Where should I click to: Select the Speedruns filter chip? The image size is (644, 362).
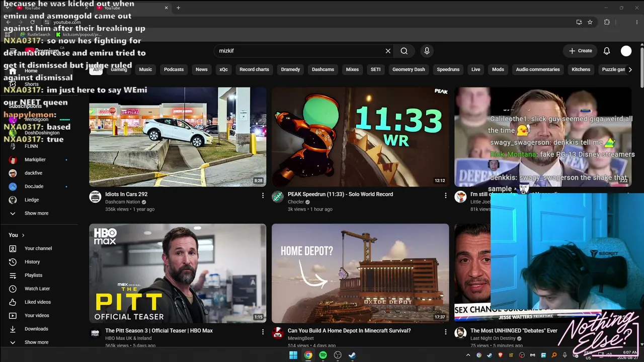tap(448, 69)
